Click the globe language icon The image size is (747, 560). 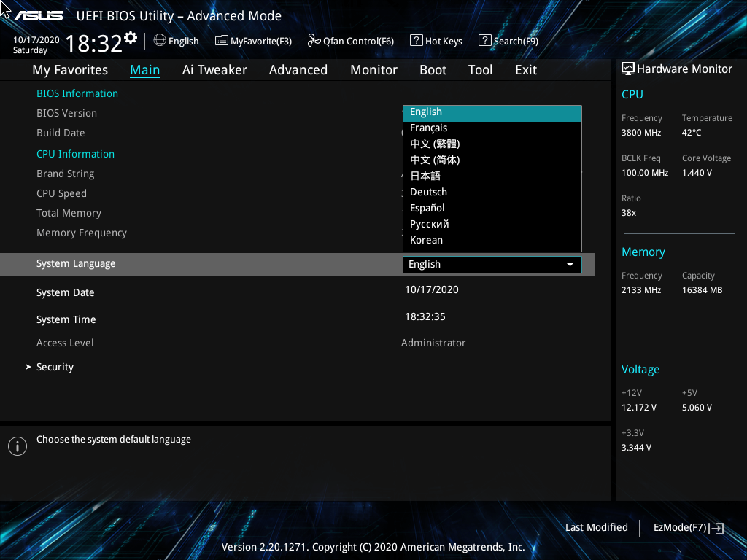160,41
